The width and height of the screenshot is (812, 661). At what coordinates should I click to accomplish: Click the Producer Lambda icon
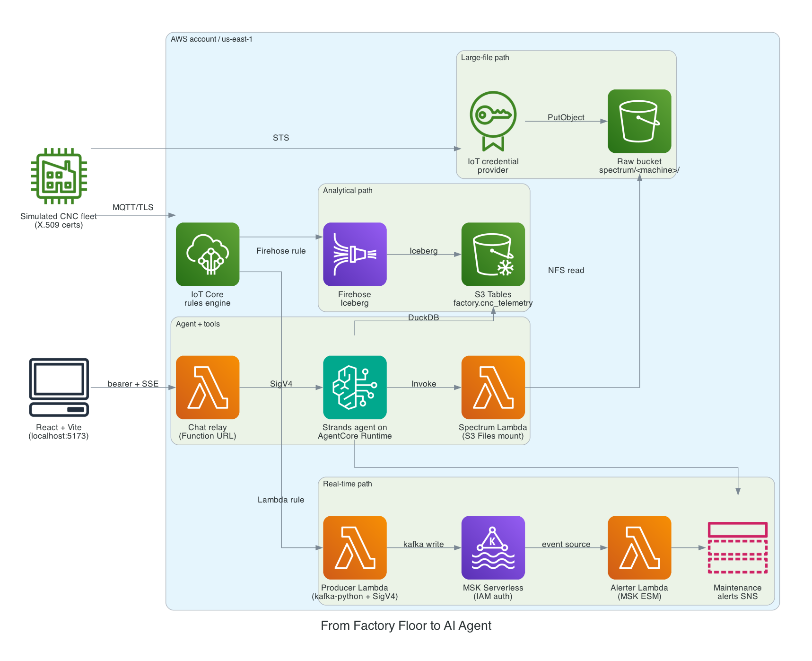pyautogui.click(x=355, y=547)
